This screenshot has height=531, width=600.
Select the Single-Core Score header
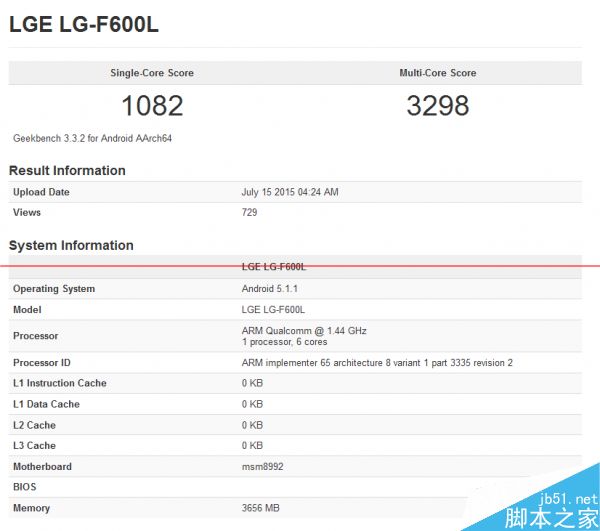click(x=152, y=73)
